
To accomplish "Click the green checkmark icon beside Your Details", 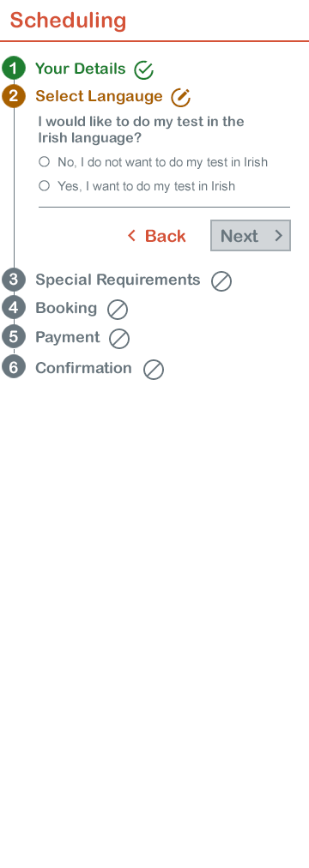I will pyautogui.click(x=144, y=70).
